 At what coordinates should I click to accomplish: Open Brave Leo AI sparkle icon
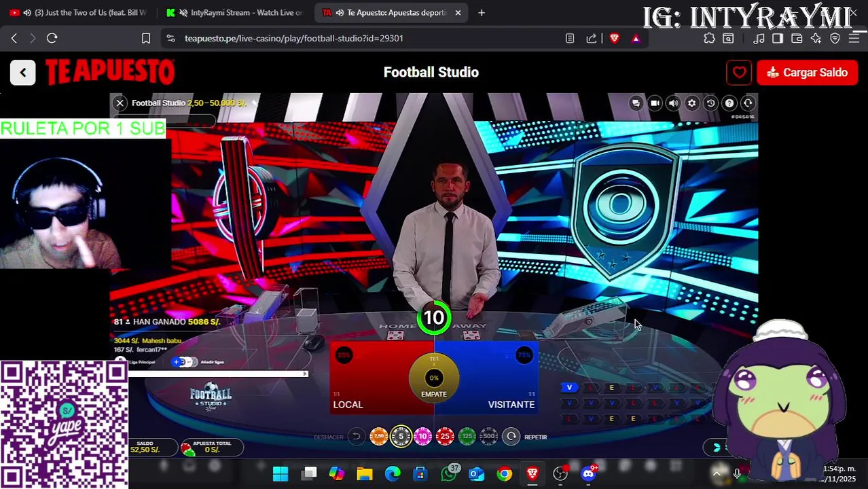point(816,39)
